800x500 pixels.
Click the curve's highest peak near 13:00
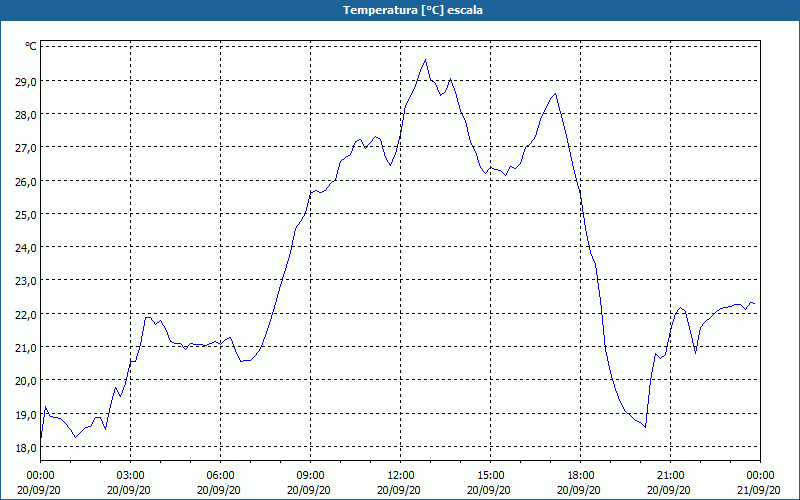pyautogui.click(x=426, y=60)
